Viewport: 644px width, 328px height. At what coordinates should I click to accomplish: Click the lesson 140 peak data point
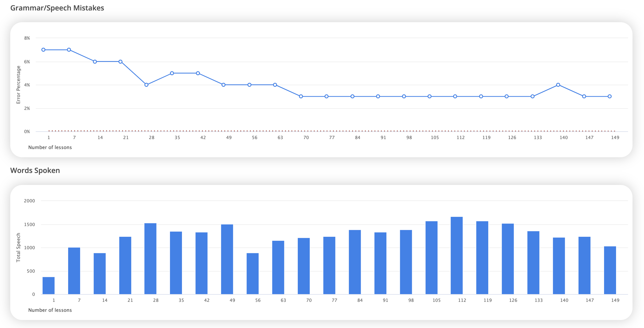(558, 85)
